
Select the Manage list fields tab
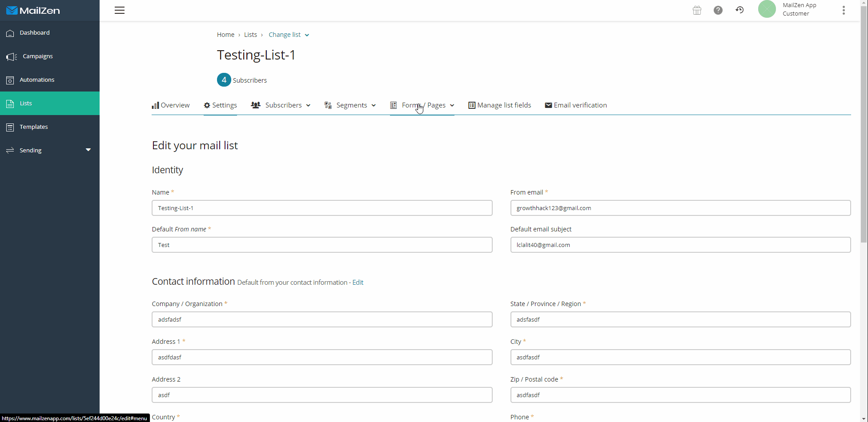(500, 105)
